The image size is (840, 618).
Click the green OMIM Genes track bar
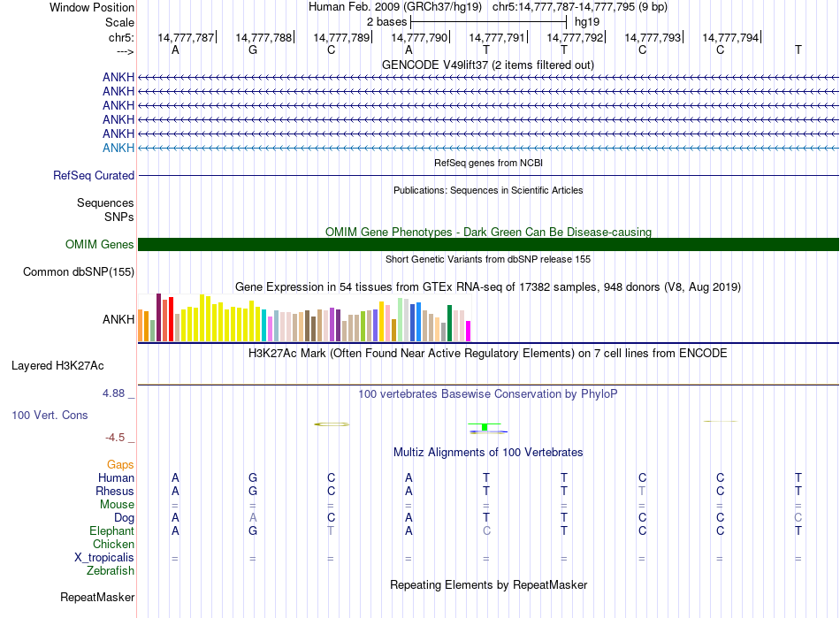[x=488, y=245]
